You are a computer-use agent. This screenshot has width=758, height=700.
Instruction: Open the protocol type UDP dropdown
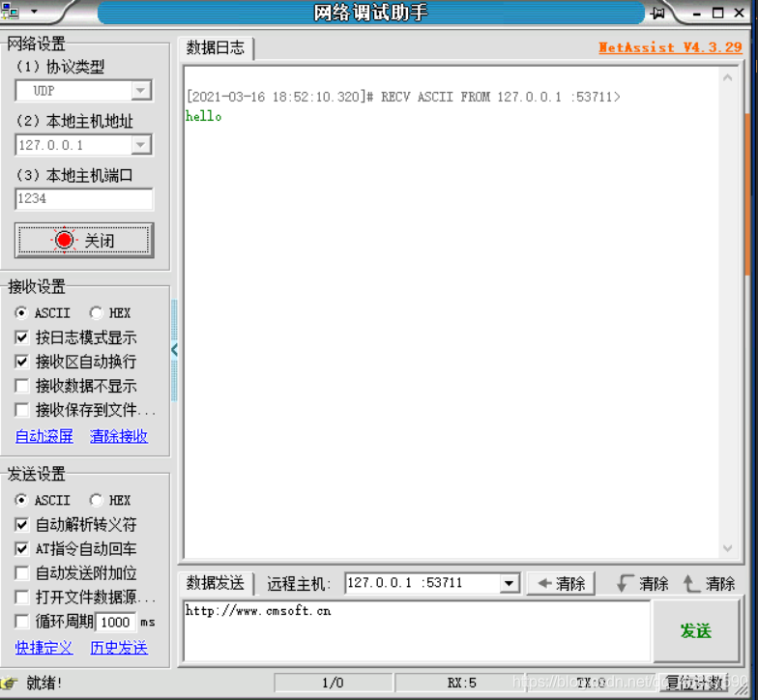[x=141, y=91]
